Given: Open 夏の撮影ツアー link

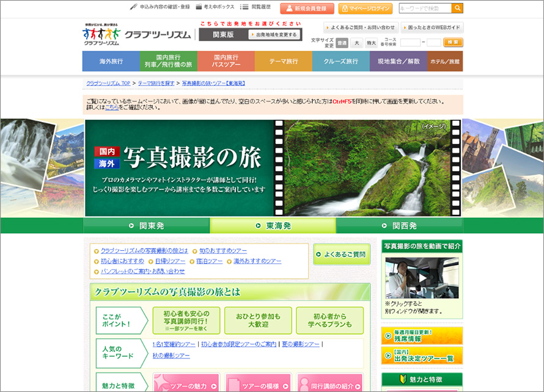Looking at the screenshot, I should pos(301,344).
